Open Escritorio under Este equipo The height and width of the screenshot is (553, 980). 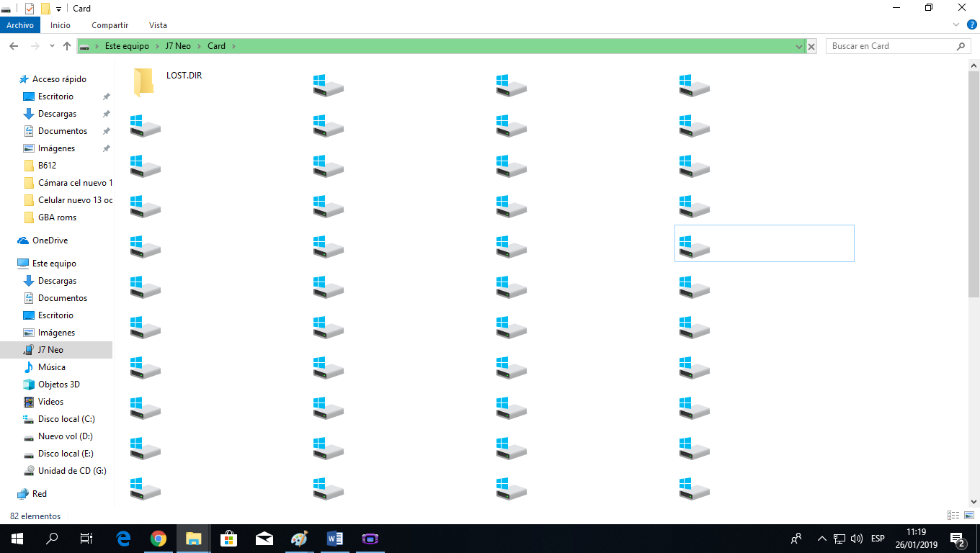coord(55,315)
